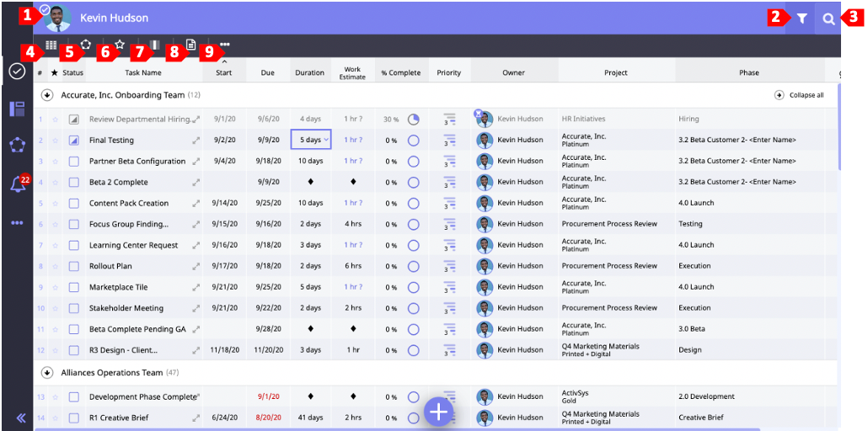Screen dimensions: 868x431
Task: Expand the Final Testing task details arrow
Action: point(196,141)
